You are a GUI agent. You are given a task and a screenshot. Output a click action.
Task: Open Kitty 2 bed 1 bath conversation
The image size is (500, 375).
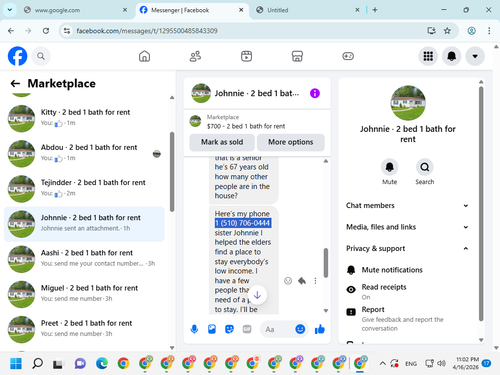(x=84, y=118)
